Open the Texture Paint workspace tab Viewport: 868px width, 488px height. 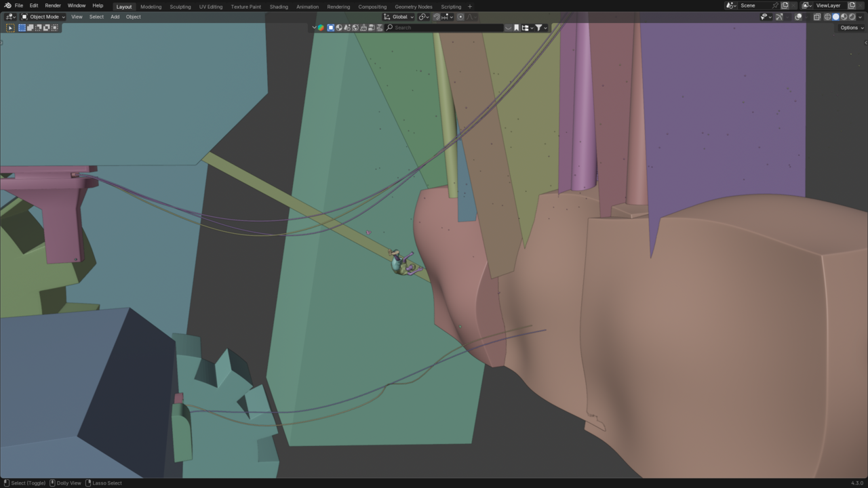[245, 7]
